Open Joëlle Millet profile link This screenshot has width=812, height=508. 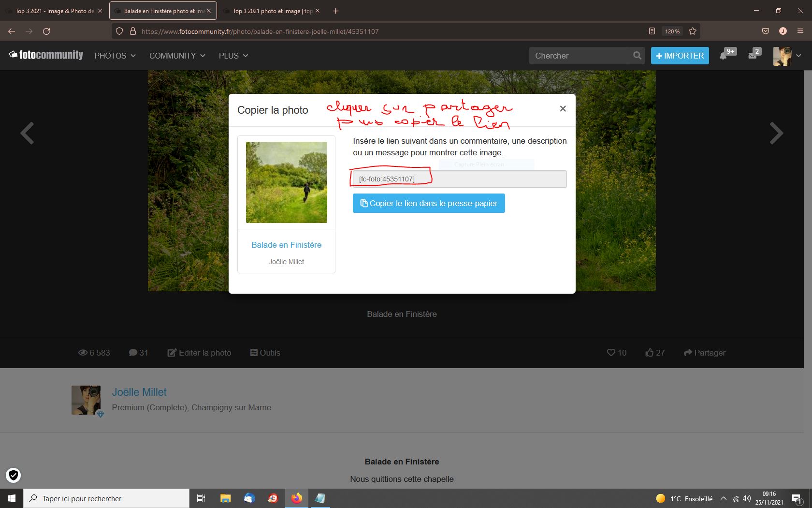pyautogui.click(x=139, y=392)
